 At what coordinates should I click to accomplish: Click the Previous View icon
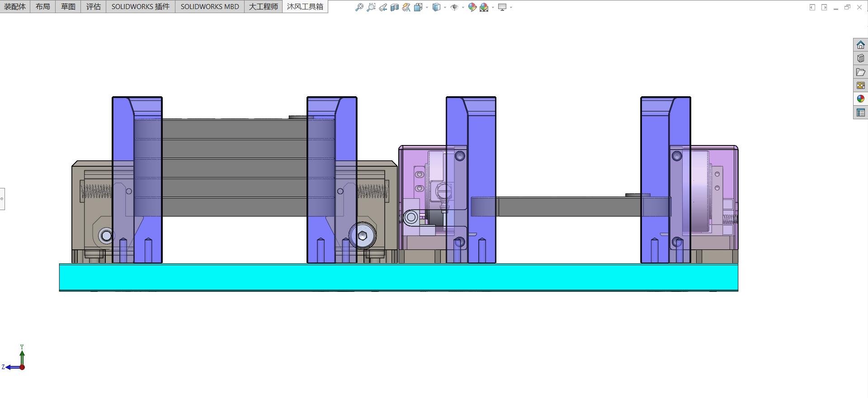[383, 7]
